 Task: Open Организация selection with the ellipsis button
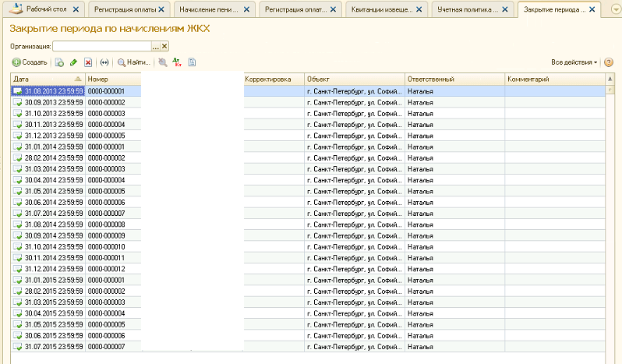tap(155, 47)
